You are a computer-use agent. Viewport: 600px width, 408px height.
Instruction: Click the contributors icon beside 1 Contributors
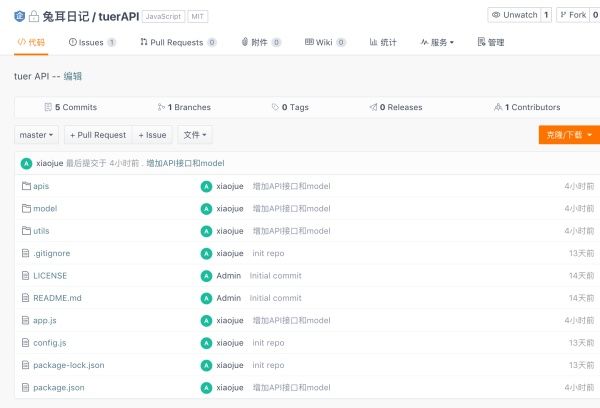498,107
